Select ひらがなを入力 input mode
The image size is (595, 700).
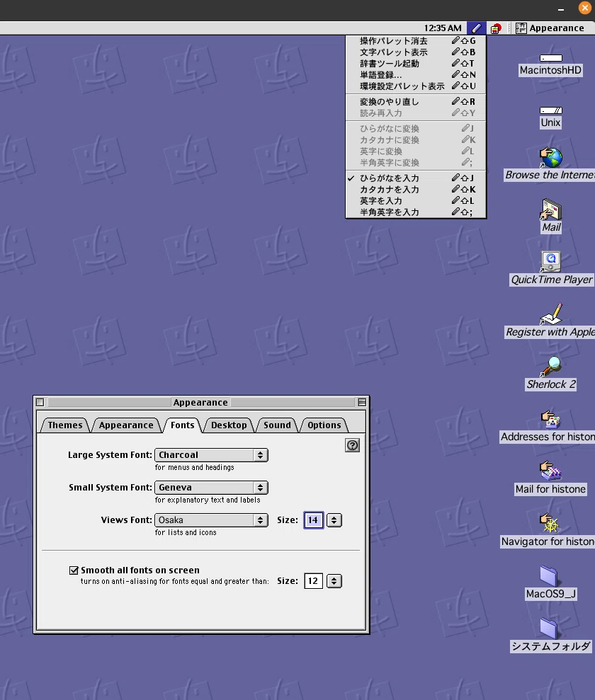(416, 178)
